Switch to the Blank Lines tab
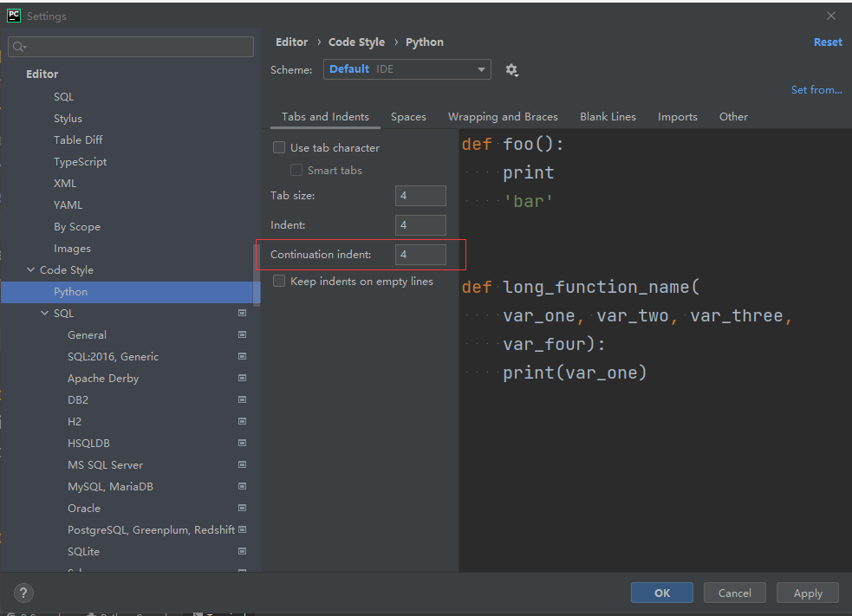Image resolution: width=852 pixels, height=616 pixels. coord(608,117)
